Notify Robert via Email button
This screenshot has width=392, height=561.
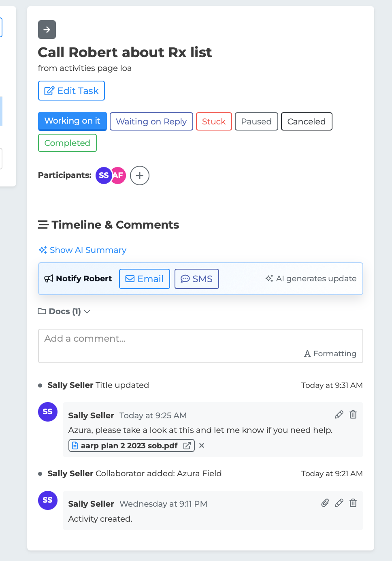coord(145,279)
